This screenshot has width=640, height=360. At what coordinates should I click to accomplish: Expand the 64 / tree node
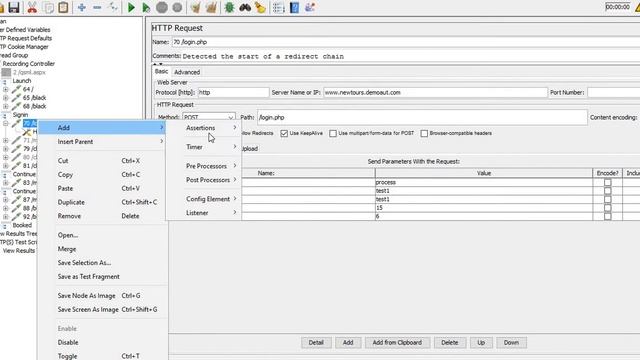point(5,89)
